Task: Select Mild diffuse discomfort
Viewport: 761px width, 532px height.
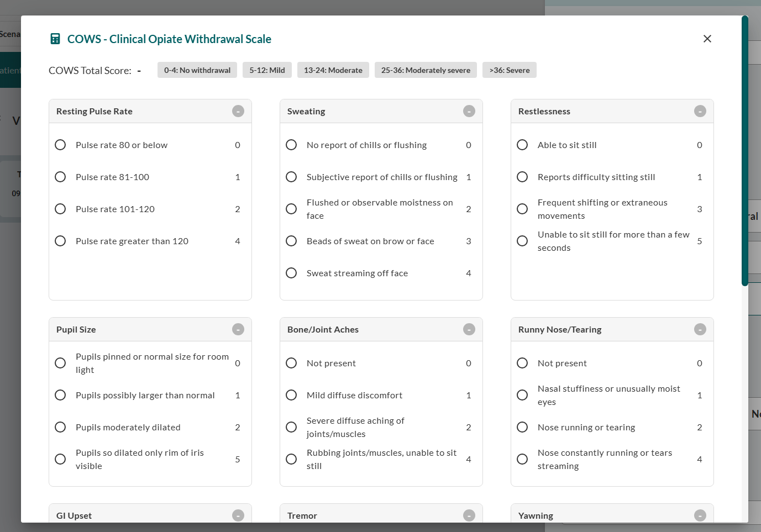Action: point(291,395)
